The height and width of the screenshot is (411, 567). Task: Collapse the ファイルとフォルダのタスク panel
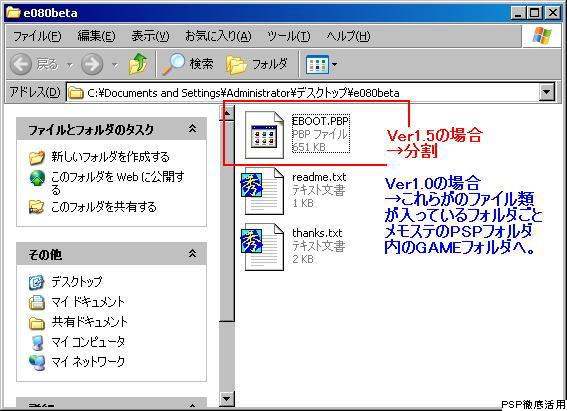pyautogui.click(x=193, y=129)
